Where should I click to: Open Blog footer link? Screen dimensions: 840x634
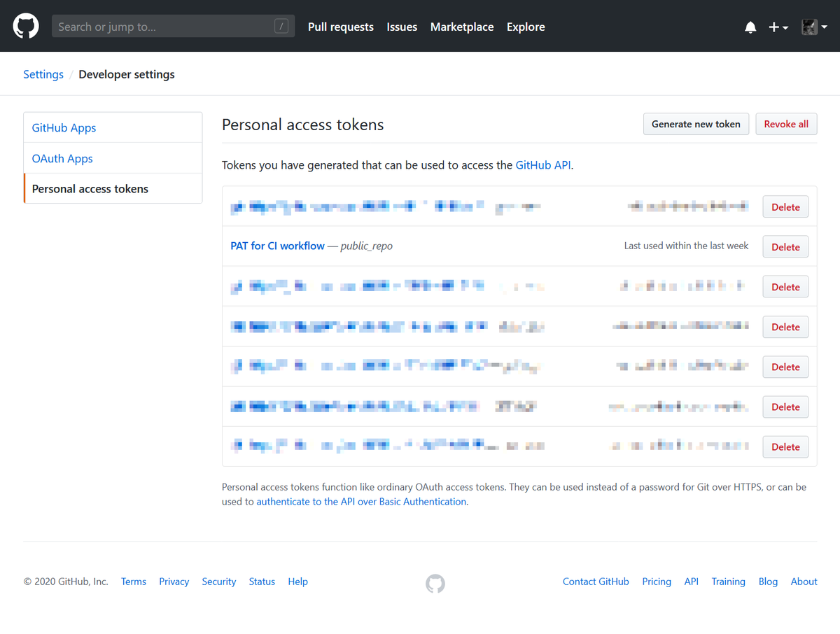(768, 582)
